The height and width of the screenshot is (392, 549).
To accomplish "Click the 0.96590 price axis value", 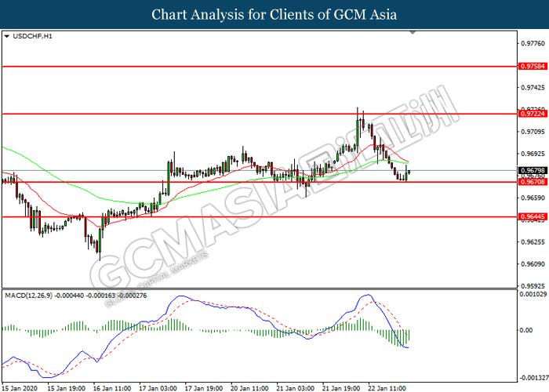I will point(533,198).
